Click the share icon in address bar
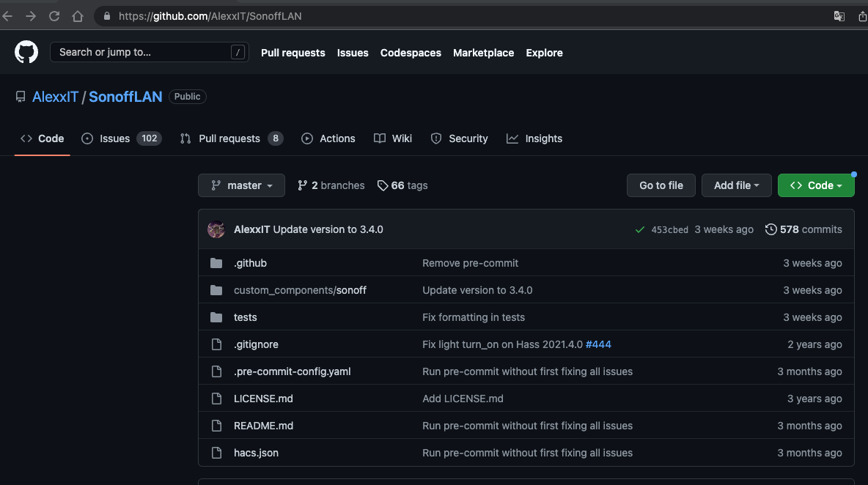 (862, 17)
